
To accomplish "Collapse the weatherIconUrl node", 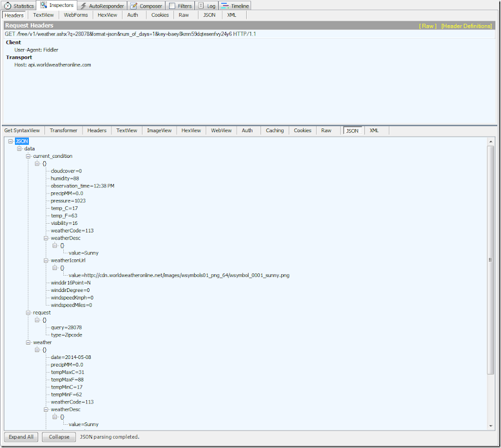I will [x=46, y=260].
